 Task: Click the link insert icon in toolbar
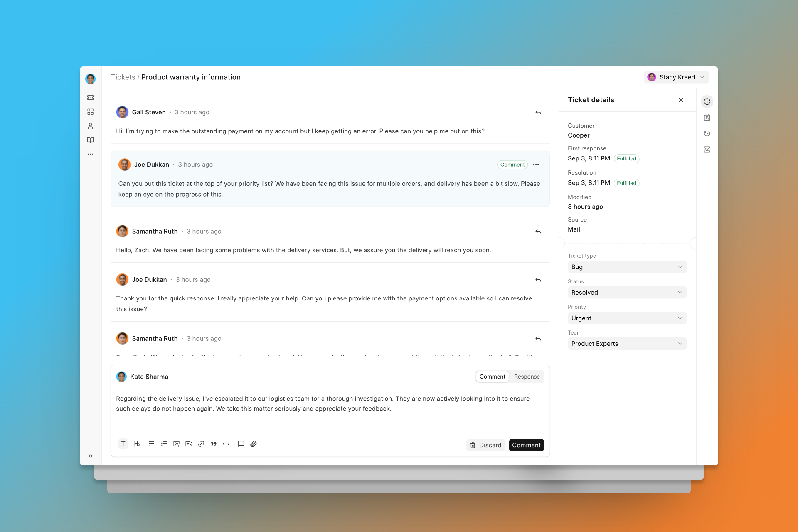pyautogui.click(x=201, y=443)
